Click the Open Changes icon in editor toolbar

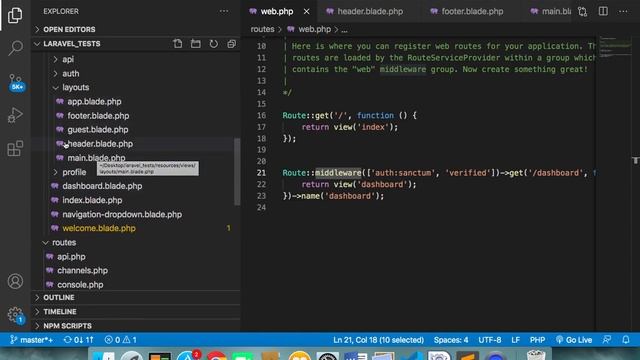coord(582,11)
